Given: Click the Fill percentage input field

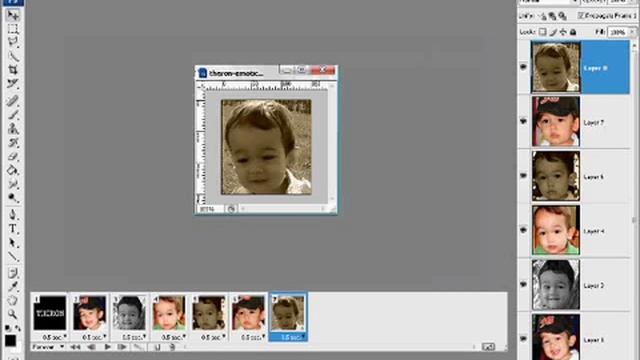Looking at the screenshot, I should [618, 32].
